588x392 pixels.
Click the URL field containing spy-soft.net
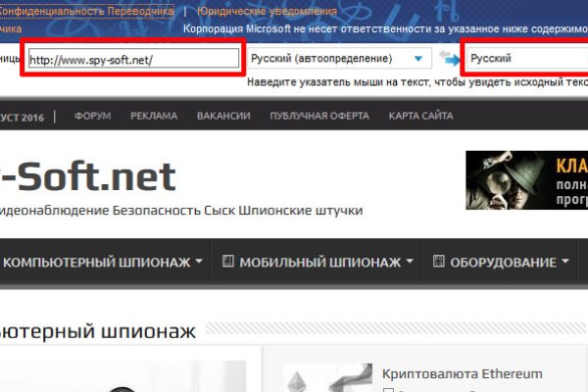134,59
